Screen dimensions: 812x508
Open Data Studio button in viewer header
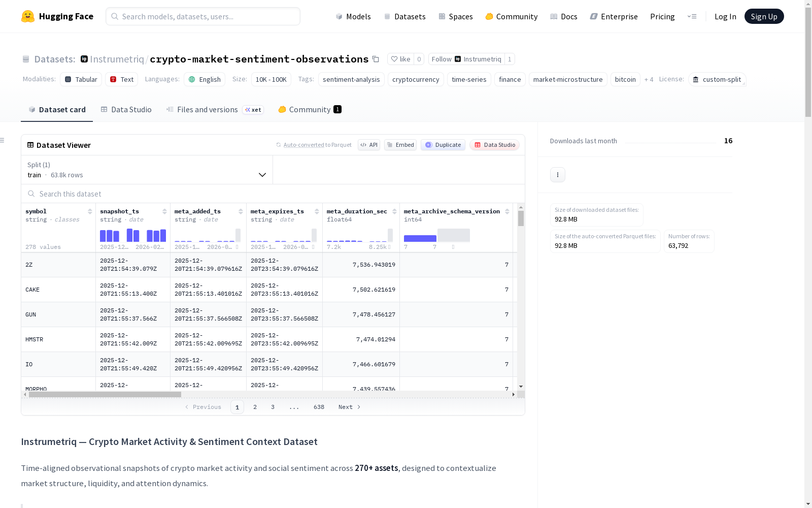point(494,145)
